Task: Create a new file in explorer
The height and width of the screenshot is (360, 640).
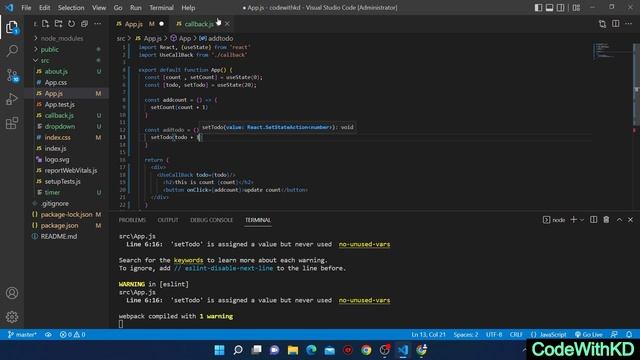Action: (45, 24)
